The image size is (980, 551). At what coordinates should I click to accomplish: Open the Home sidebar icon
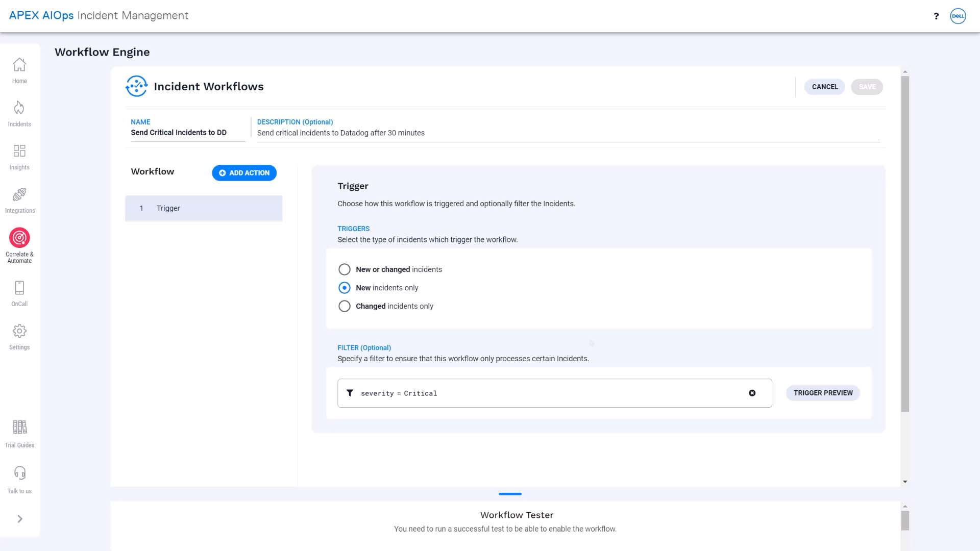[x=19, y=65]
